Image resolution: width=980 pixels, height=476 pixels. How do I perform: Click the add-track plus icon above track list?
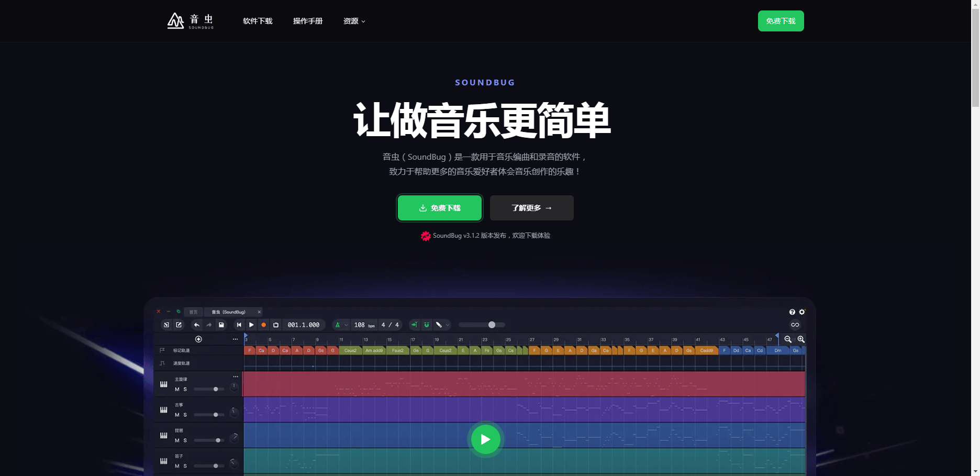tap(198, 339)
